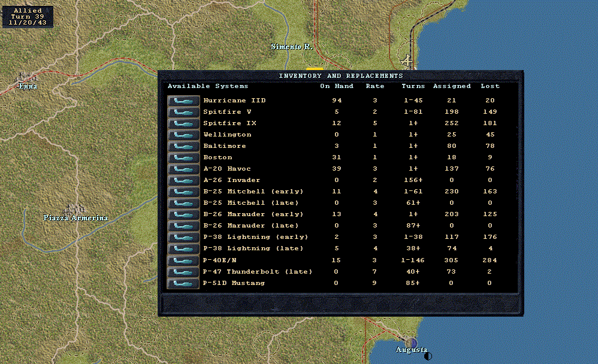The width and height of the screenshot is (598, 364).
Task: Click the P-38 Lightning (late) name
Action: coord(253,248)
